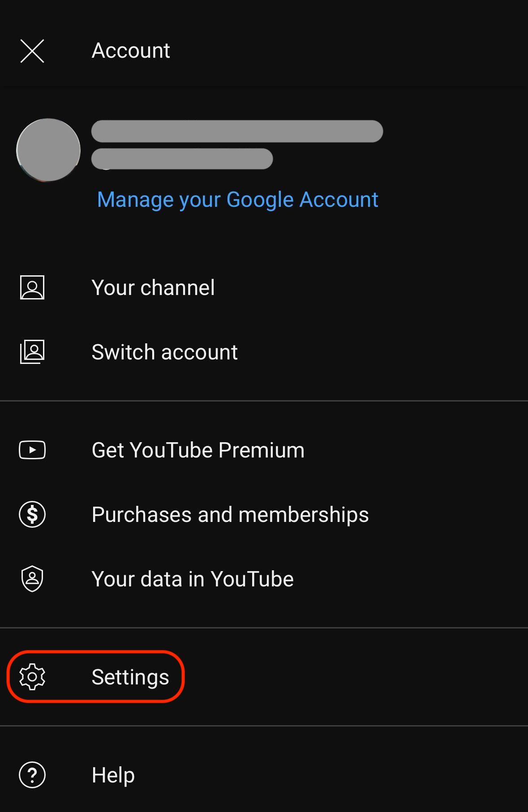This screenshot has width=528, height=812.
Task: Select Switch account text label
Action: 164,352
